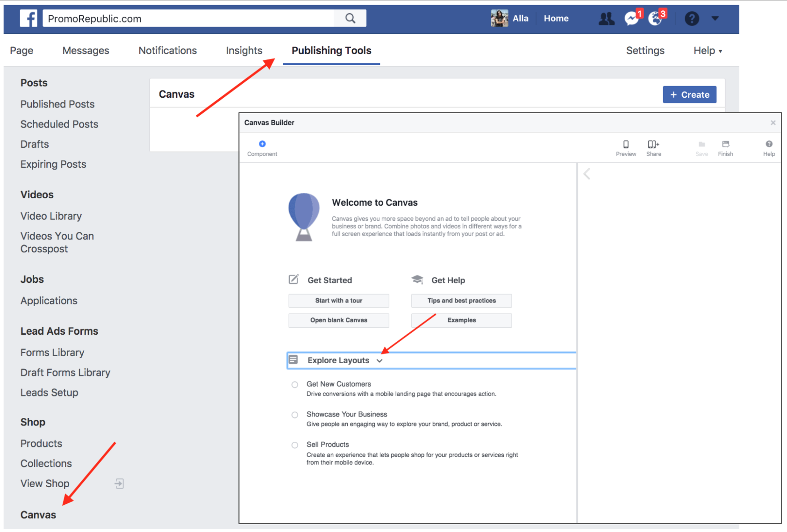The height and width of the screenshot is (532, 787).
Task: Switch to the Notifications tab
Action: pos(168,50)
